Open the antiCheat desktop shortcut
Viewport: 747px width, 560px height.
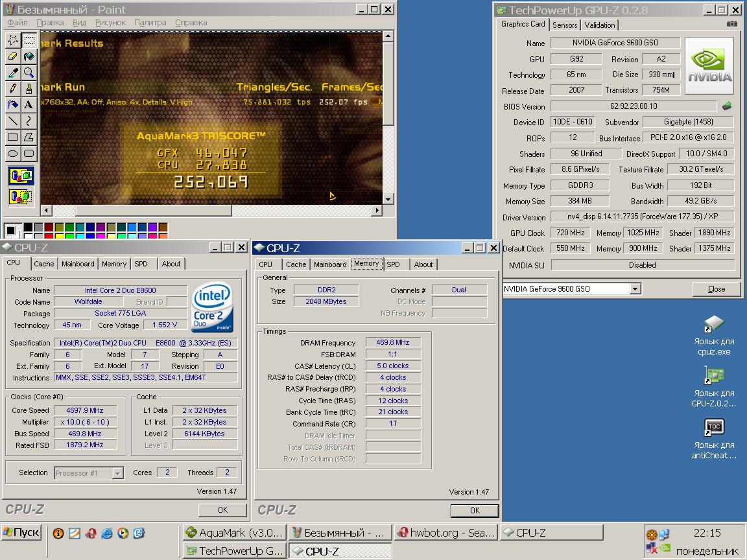(x=714, y=439)
